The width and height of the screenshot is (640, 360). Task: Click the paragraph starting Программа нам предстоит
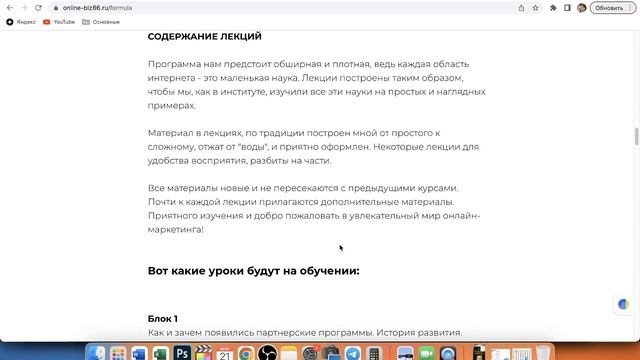[x=317, y=84]
